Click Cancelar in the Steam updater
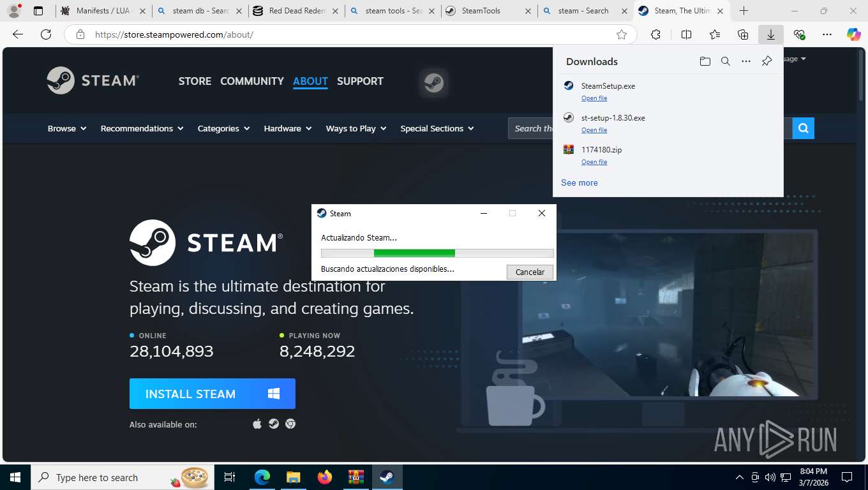This screenshot has height=490, width=868. coord(530,272)
